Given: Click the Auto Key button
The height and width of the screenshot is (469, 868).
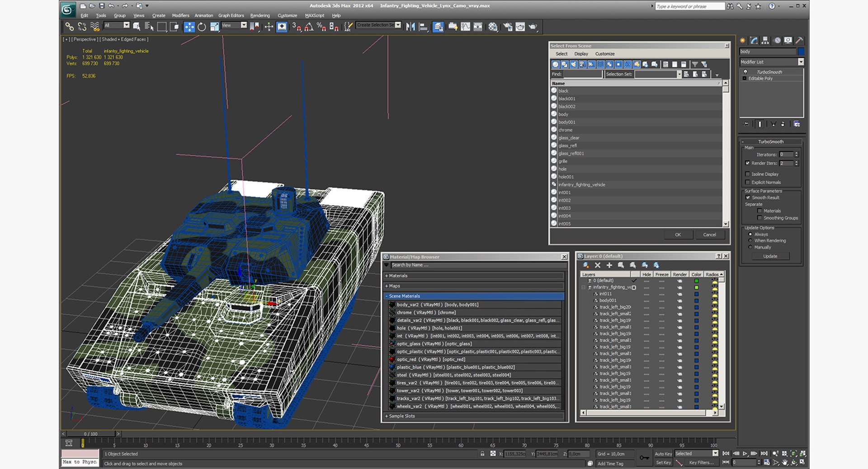Looking at the screenshot, I should point(663,454).
